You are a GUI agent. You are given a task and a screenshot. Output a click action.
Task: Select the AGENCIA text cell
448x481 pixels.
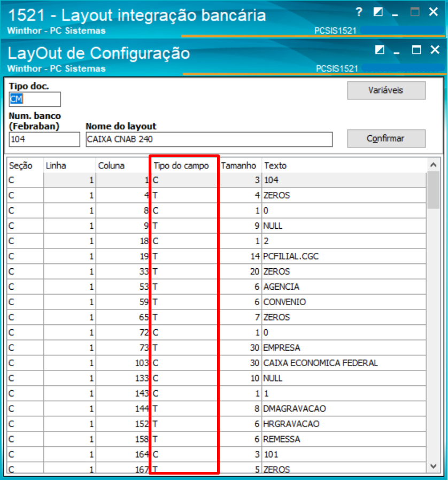pyautogui.click(x=344, y=287)
